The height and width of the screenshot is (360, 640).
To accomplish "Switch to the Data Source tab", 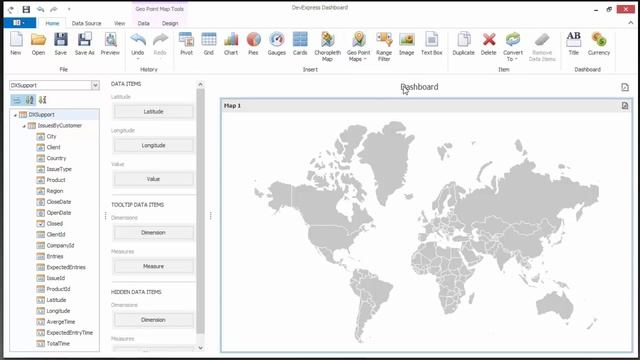I will (x=87, y=23).
